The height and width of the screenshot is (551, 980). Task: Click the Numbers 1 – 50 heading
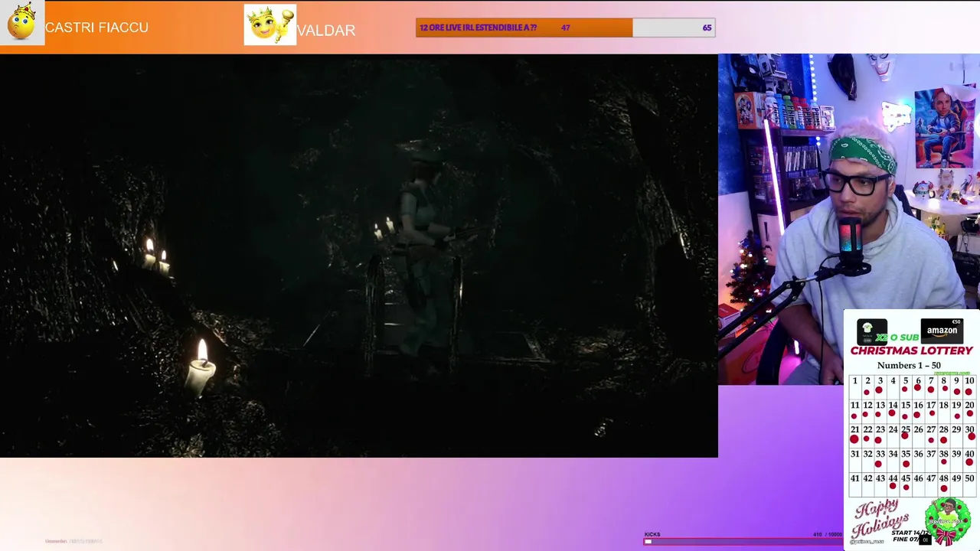click(909, 365)
